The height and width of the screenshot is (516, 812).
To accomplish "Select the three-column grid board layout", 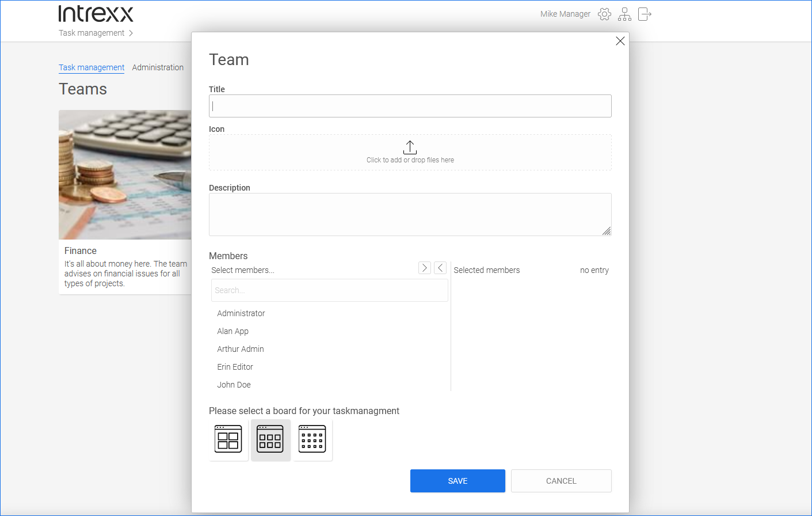I will pyautogui.click(x=270, y=439).
